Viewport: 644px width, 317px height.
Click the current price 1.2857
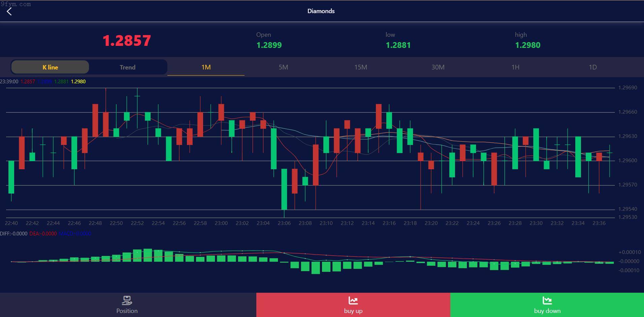127,41
